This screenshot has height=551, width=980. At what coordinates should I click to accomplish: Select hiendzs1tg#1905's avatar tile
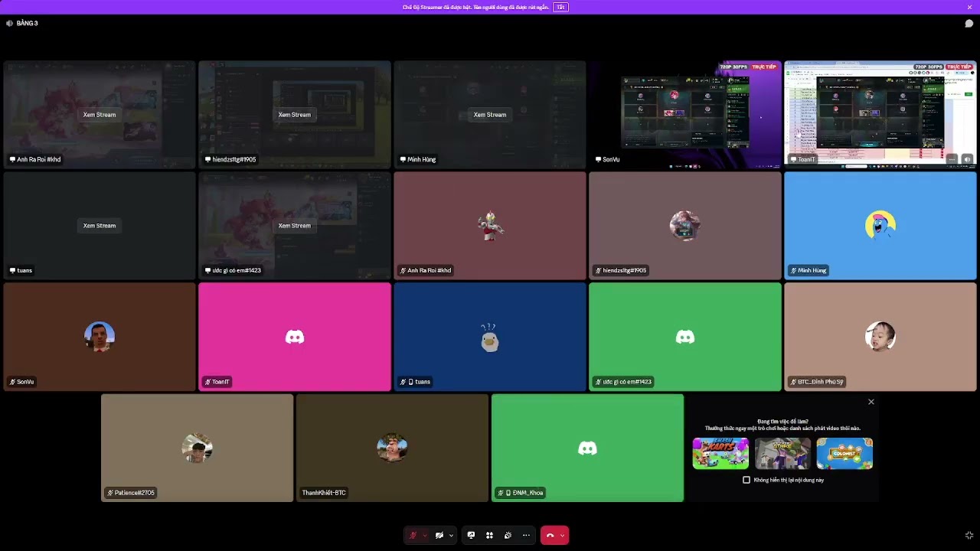685,226
